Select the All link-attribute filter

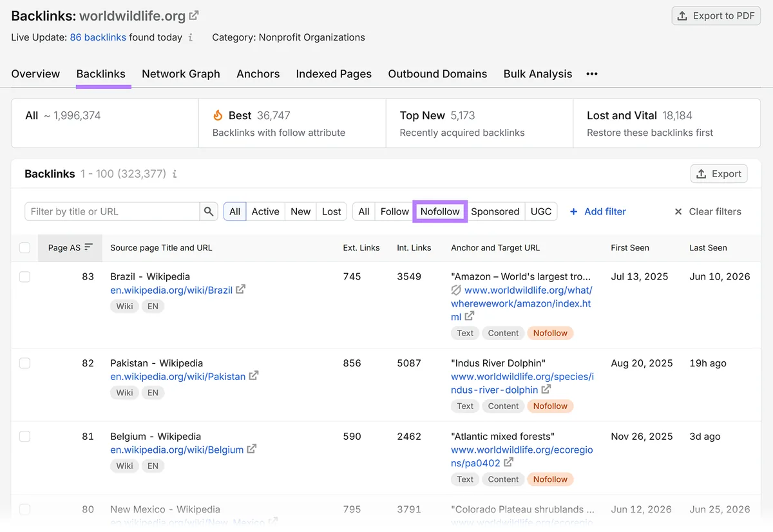(364, 211)
